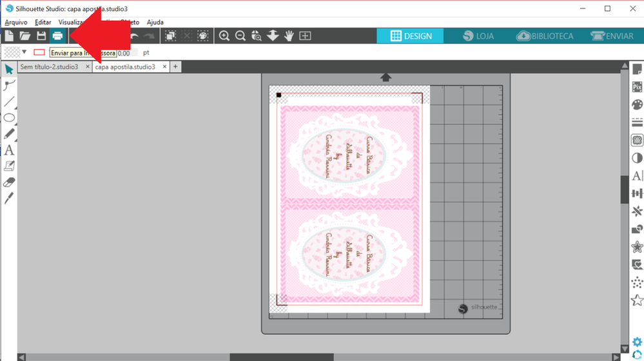Open the Transform align panel
Screen dimensions: 644x361
coord(637,193)
